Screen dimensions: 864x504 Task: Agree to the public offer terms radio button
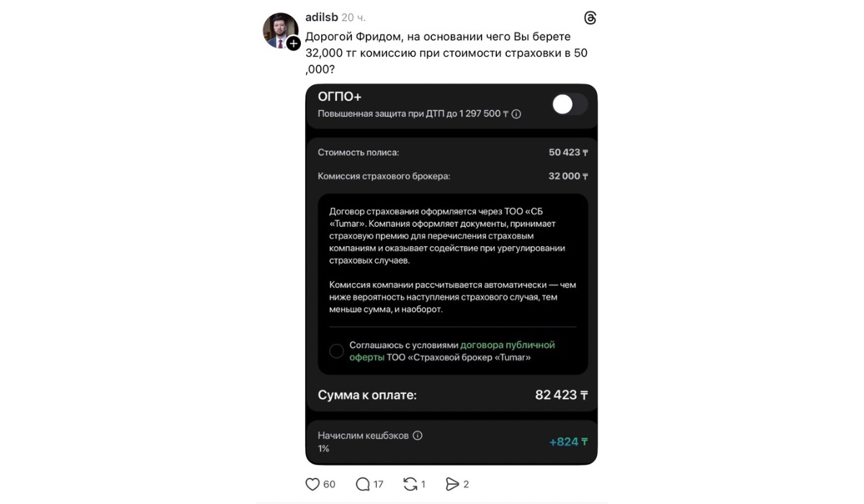(336, 351)
